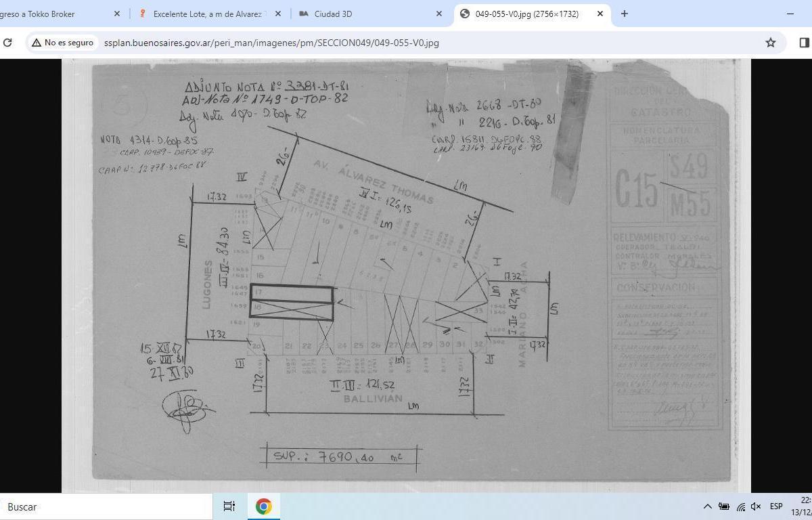This screenshot has width=812, height=520.
Task: Open the battery status tray icon
Action: pyautogui.click(x=723, y=506)
